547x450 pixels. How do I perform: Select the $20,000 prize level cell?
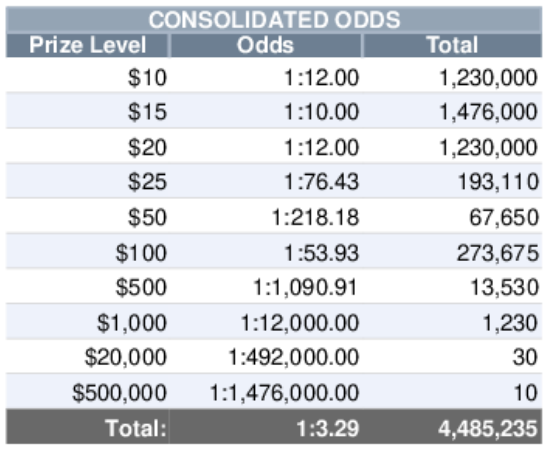[88, 356]
